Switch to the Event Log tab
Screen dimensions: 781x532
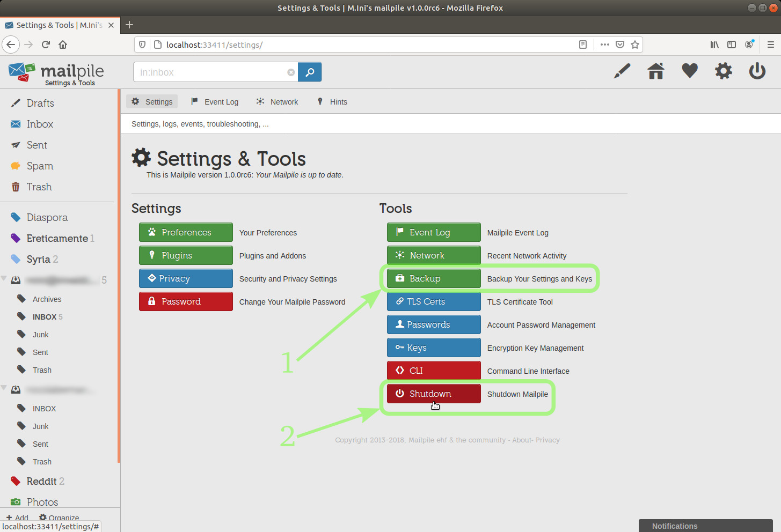(214, 101)
